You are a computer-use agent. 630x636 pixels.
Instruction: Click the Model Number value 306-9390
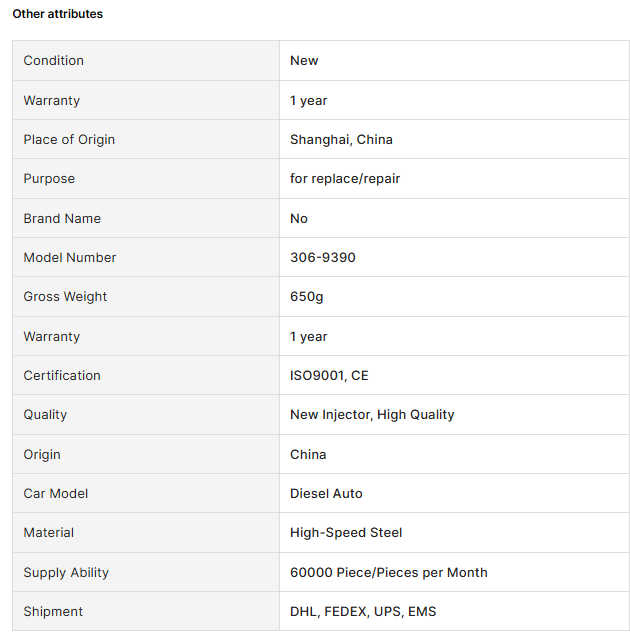pyautogui.click(x=323, y=258)
